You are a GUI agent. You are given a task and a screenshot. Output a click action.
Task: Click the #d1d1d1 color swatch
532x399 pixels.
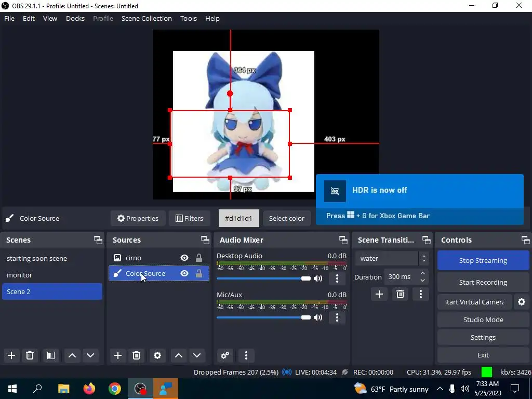coord(239,218)
